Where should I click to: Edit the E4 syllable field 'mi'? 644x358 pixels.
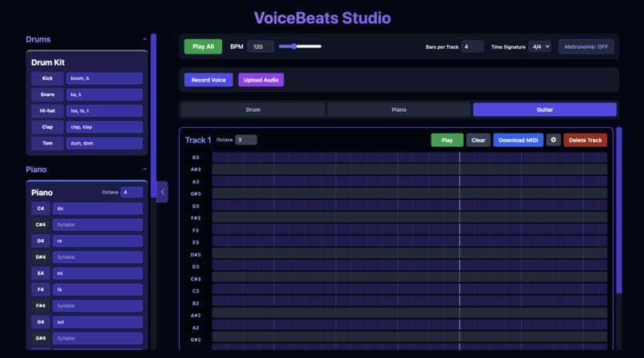click(97, 273)
